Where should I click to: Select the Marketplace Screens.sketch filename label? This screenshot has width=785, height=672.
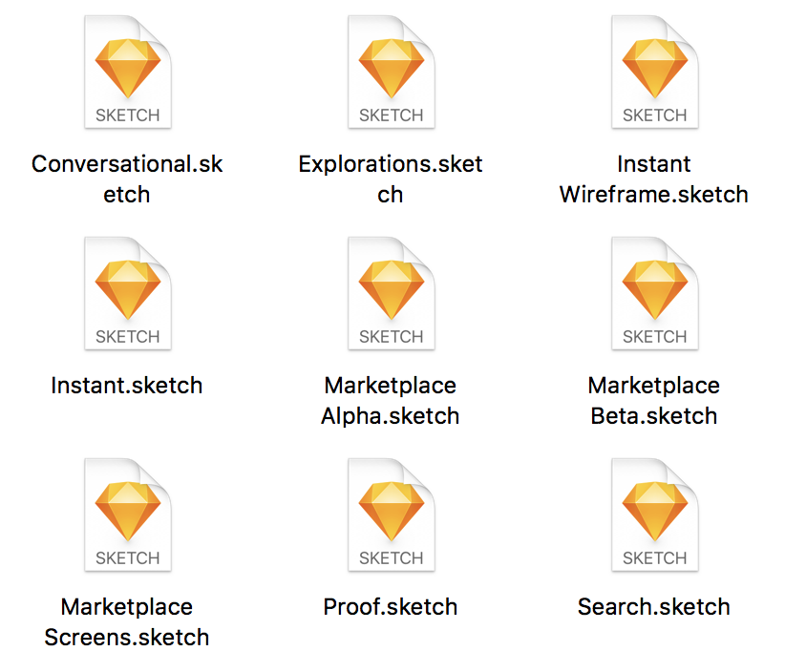pos(127,621)
